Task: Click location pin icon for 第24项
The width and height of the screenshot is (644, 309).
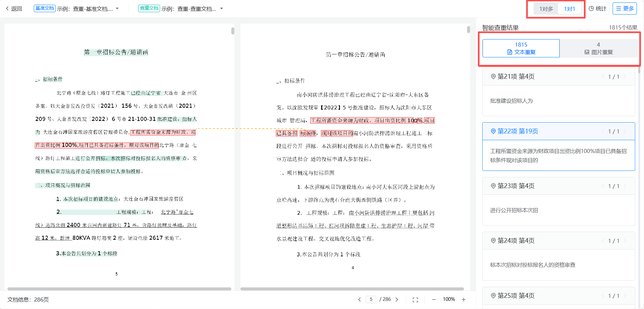Action: pos(493,241)
